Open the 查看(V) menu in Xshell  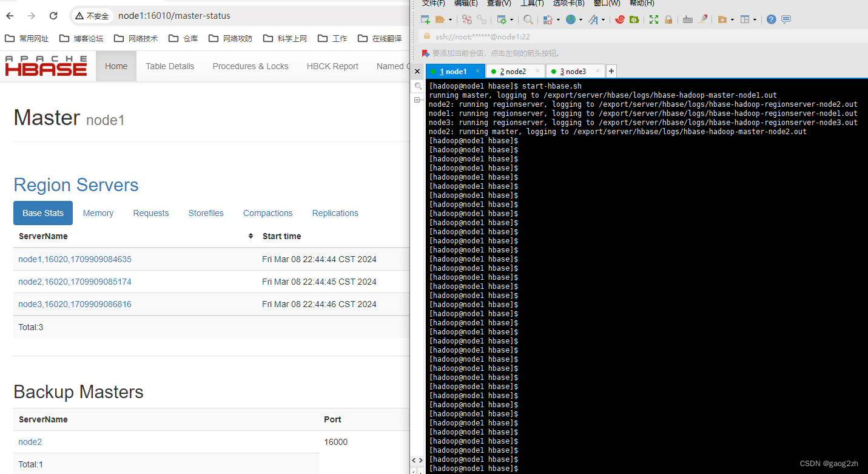coord(499,3)
